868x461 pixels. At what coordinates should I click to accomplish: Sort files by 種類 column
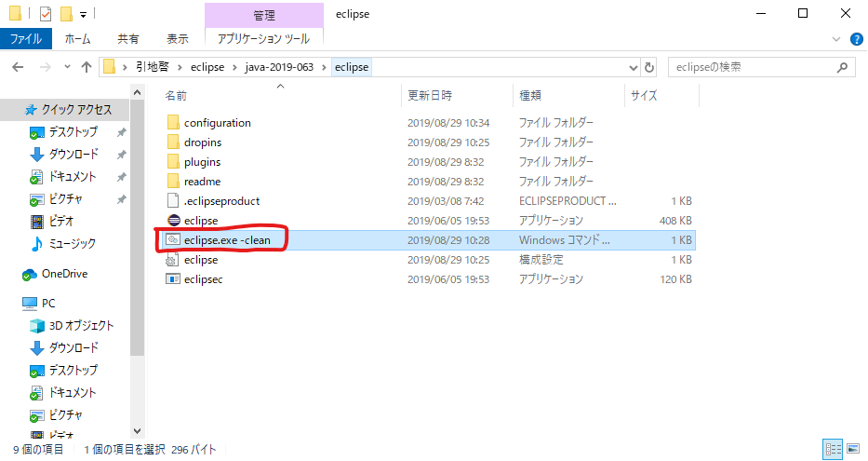[x=529, y=96]
